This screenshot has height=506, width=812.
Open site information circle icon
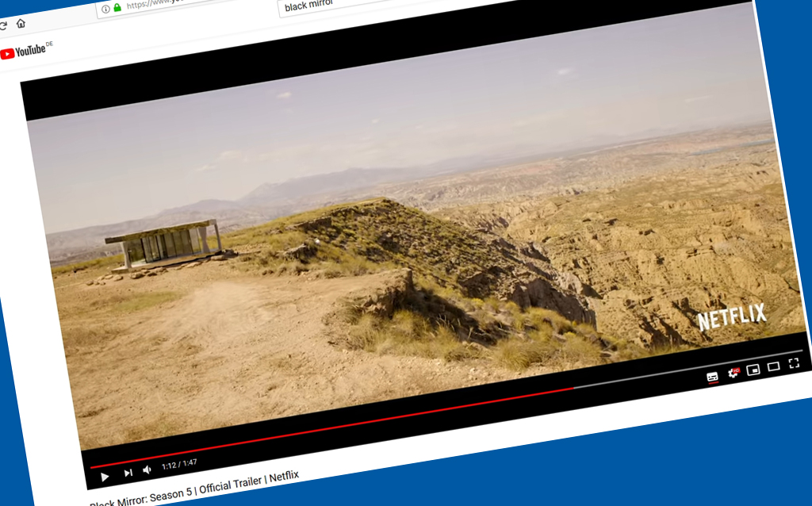pyautogui.click(x=105, y=10)
